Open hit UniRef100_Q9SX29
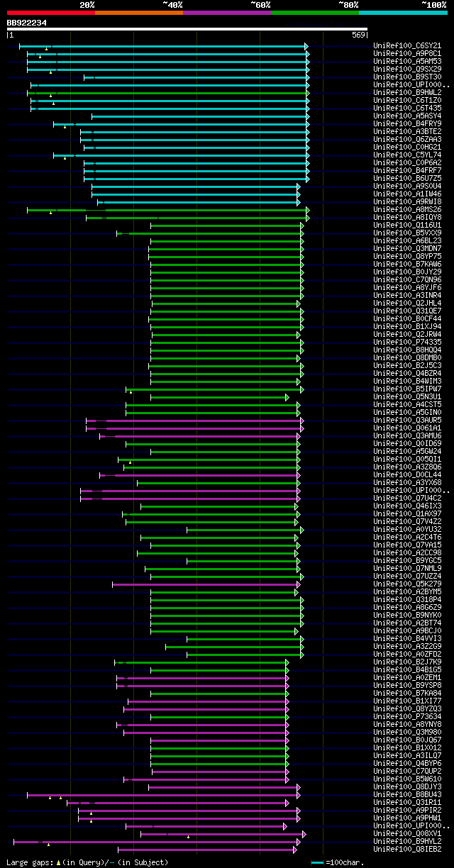The width and height of the screenshot is (454, 868). [407, 69]
